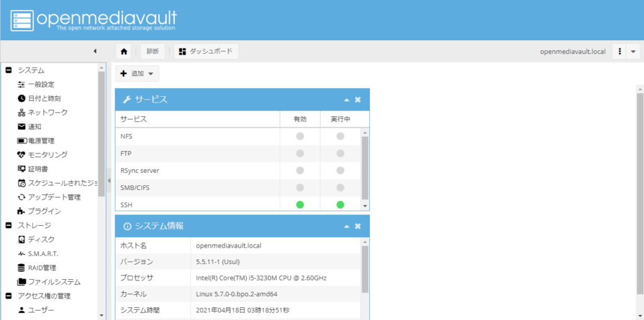This screenshot has height=320, width=644.
Task: Open the 診断 diagnostics tab
Action: [x=152, y=52]
